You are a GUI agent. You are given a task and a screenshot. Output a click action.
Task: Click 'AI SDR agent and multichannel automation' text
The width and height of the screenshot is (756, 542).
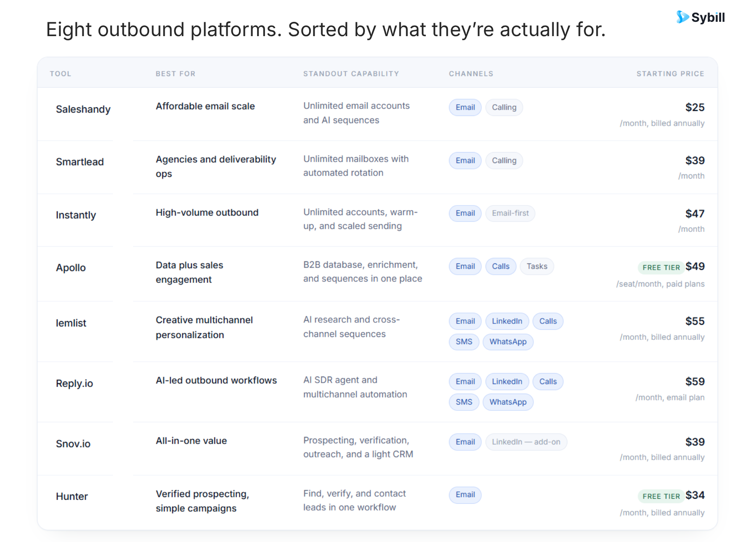click(x=355, y=387)
